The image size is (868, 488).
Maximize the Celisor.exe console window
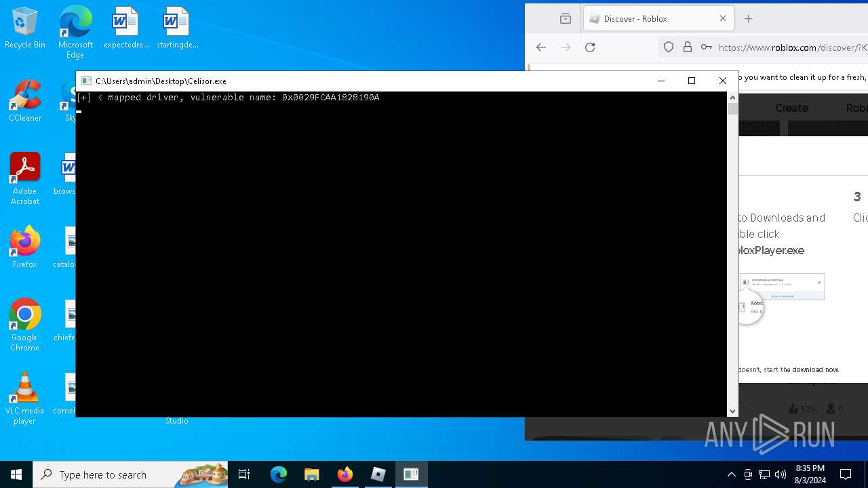click(692, 81)
